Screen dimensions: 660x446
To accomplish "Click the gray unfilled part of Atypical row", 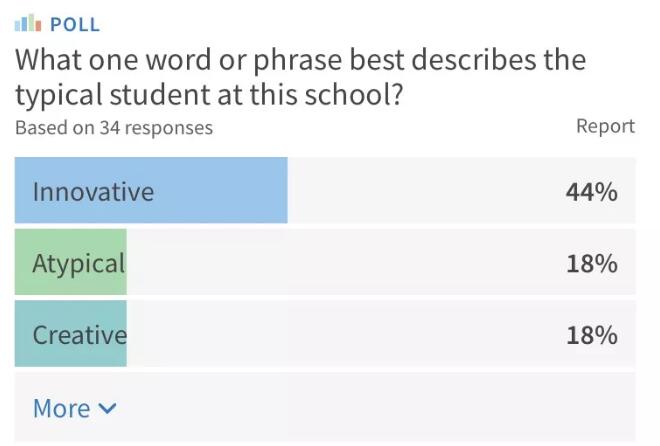I will point(340,263).
